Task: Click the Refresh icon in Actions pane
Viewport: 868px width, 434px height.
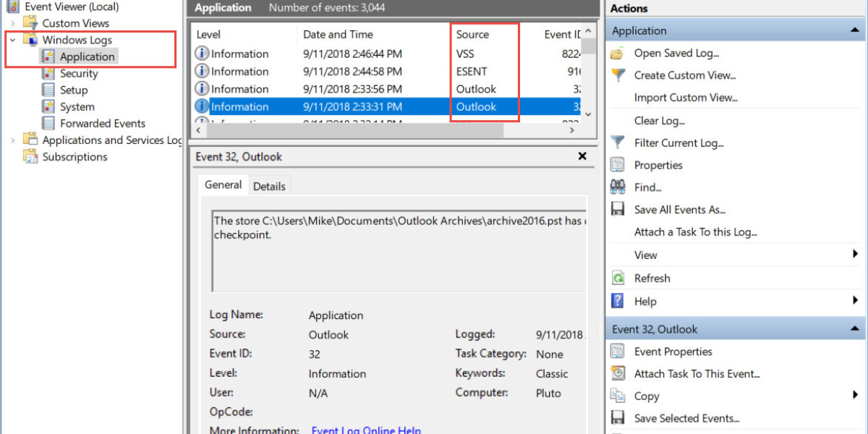Action: tap(617, 278)
